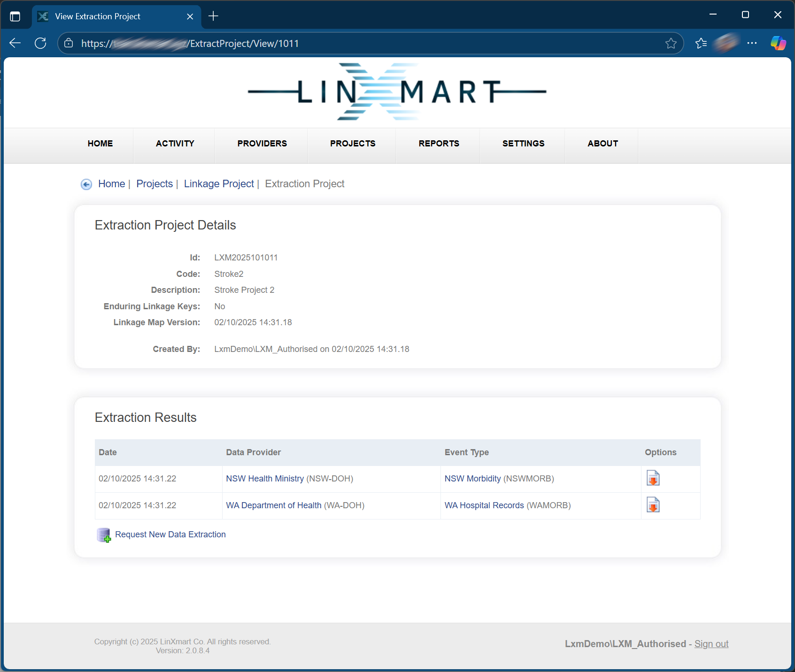Refresh the page with the reload icon

pyautogui.click(x=41, y=43)
